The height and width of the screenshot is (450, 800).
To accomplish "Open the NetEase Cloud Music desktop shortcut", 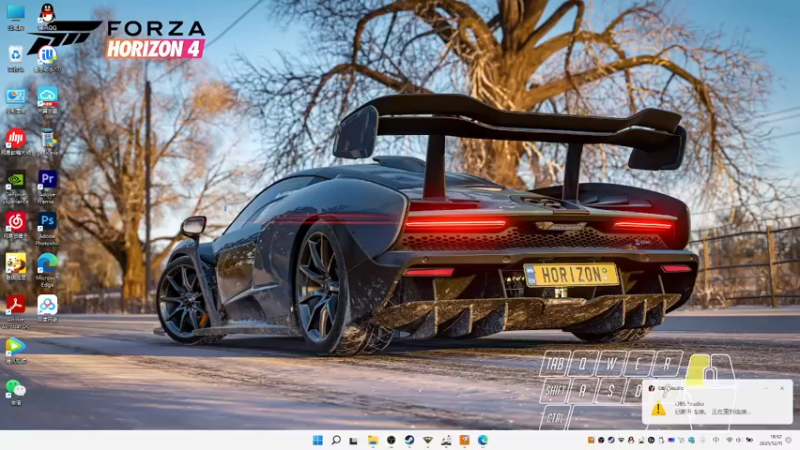I will [x=16, y=226].
